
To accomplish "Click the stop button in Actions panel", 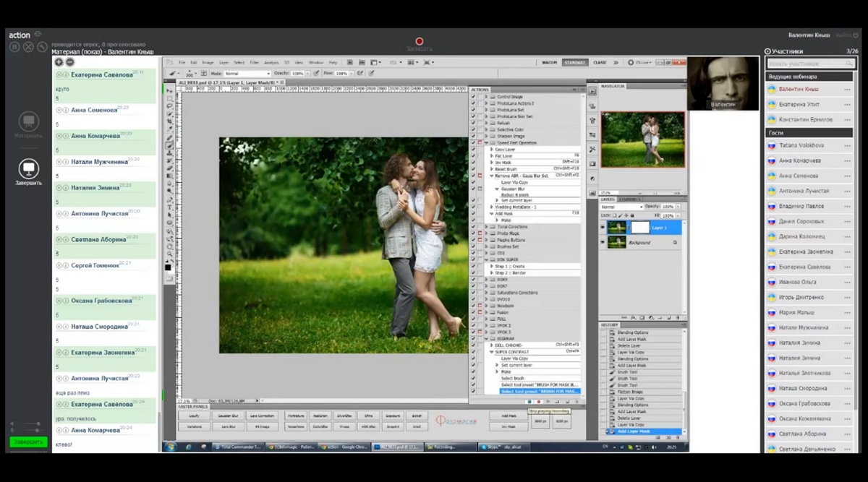I will click(x=529, y=402).
